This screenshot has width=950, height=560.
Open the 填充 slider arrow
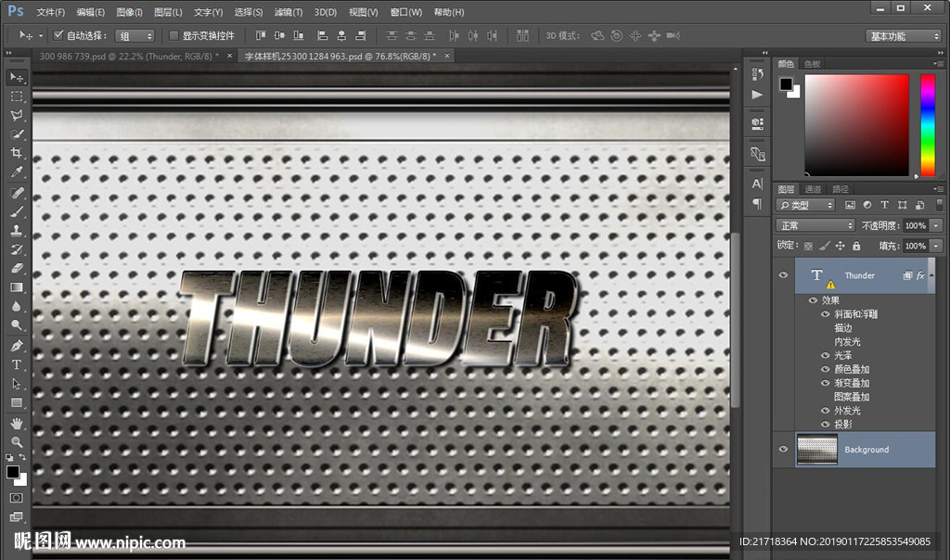click(937, 246)
